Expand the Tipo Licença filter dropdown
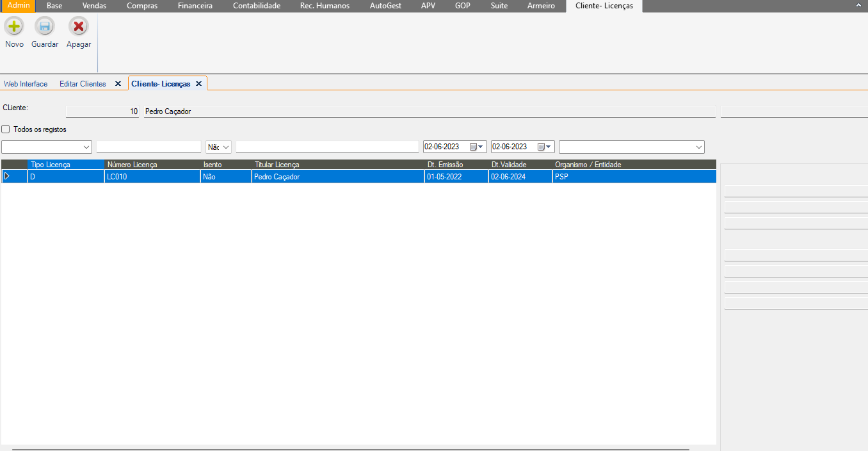Image resolution: width=868 pixels, height=451 pixels. [x=86, y=147]
